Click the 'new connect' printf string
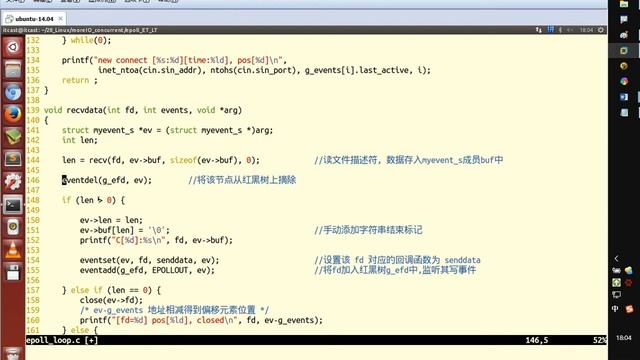Viewport: 640px width, 360px height. [174, 60]
